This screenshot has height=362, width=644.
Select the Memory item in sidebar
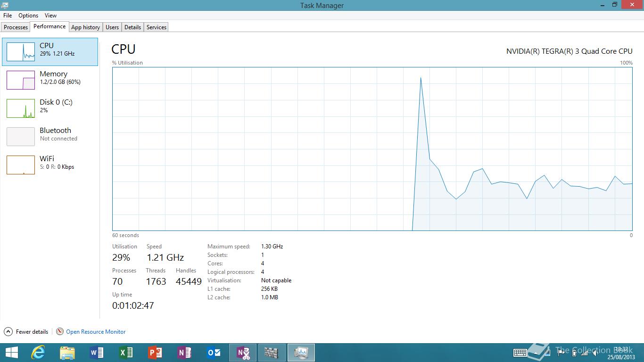point(50,80)
